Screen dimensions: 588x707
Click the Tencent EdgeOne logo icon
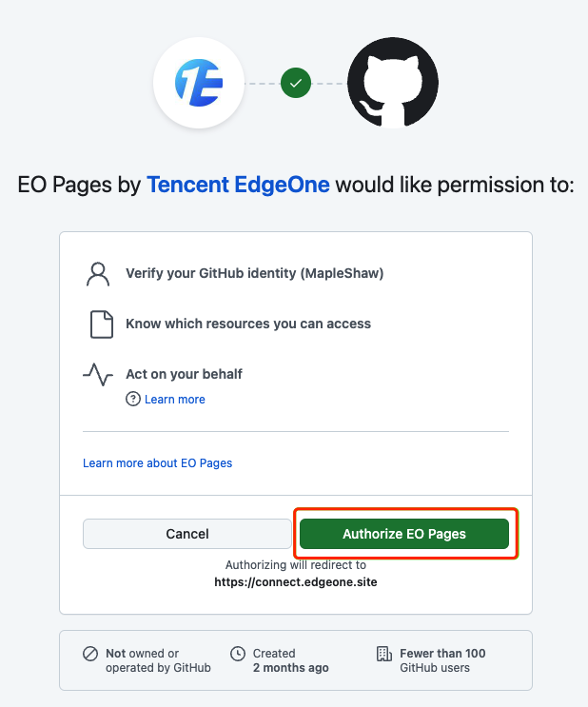coord(199,83)
